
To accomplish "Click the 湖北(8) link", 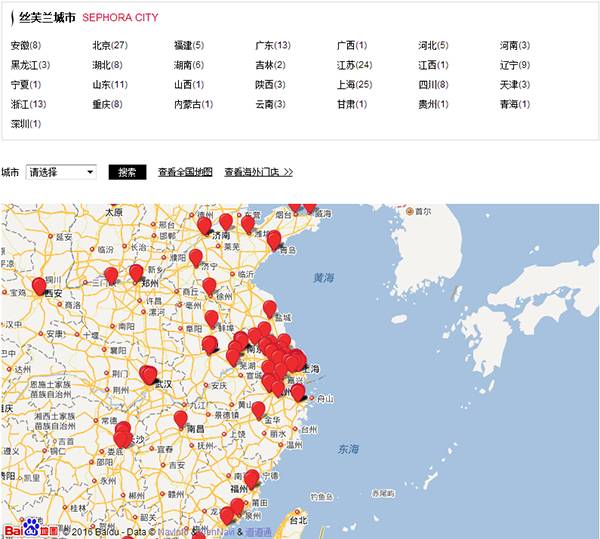I will click(107, 65).
